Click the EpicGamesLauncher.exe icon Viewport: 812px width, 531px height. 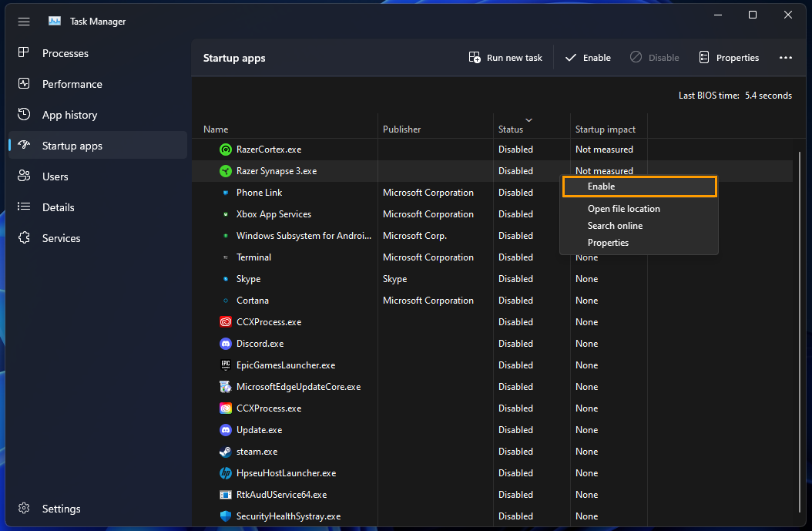click(225, 365)
